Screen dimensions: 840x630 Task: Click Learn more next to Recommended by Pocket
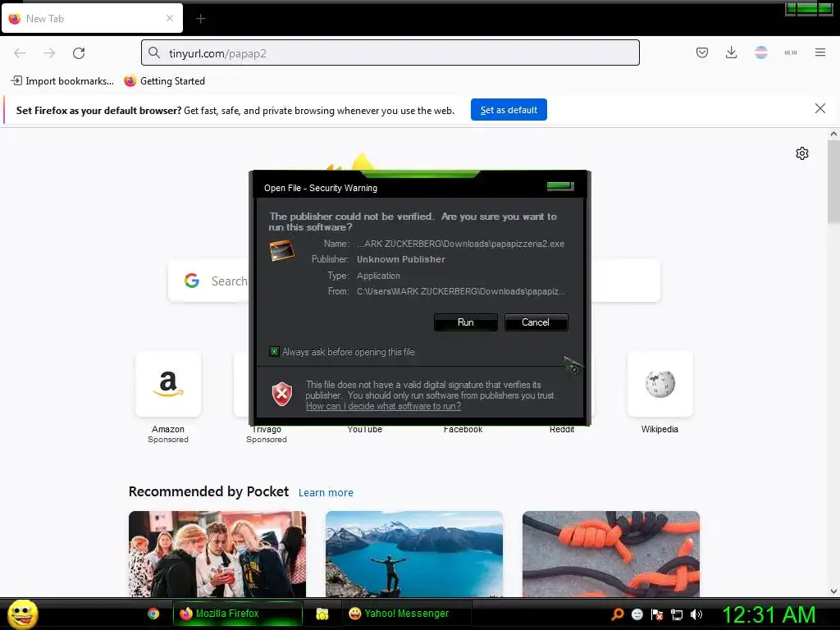click(x=326, y=492)
